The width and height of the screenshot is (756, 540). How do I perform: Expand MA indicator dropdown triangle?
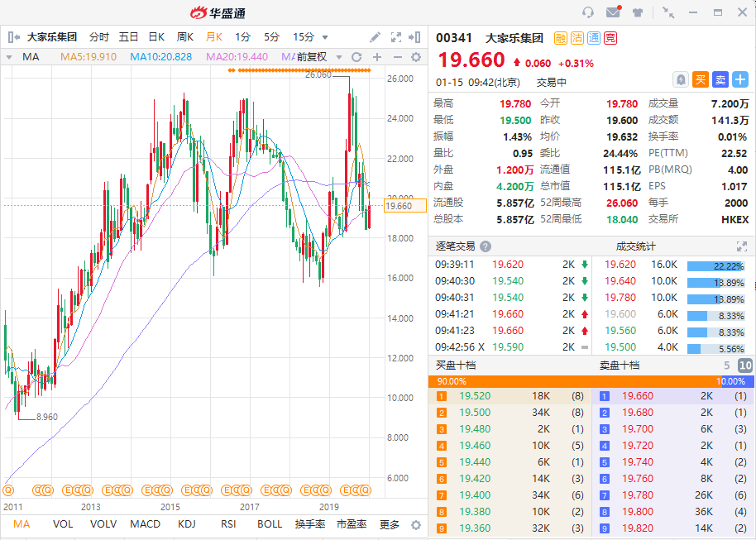[9, 57]
